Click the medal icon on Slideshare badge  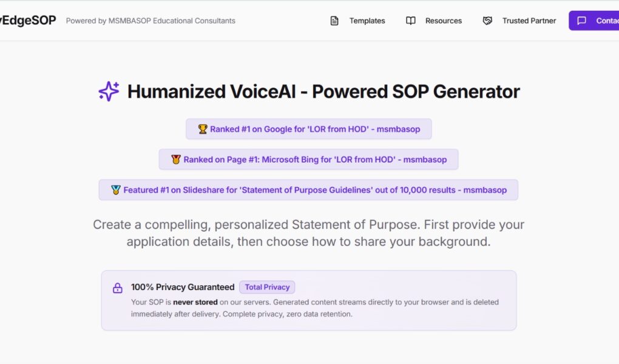coord(116,190)
